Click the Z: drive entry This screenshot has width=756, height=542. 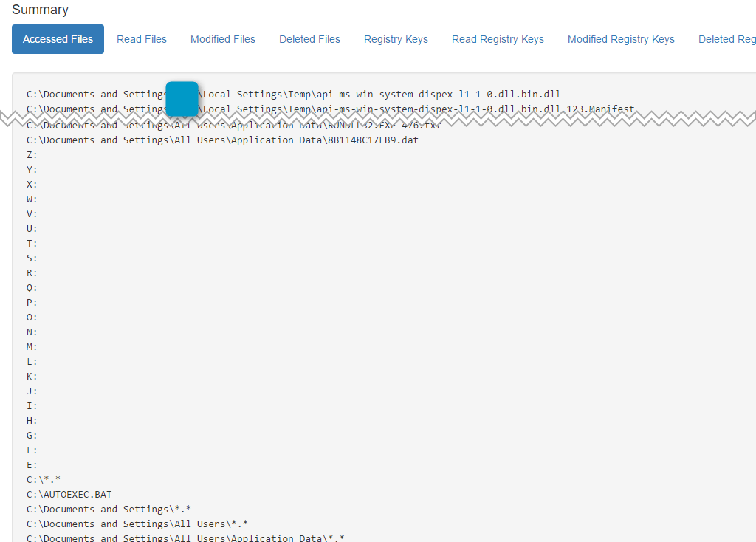(x=32, y=154)
